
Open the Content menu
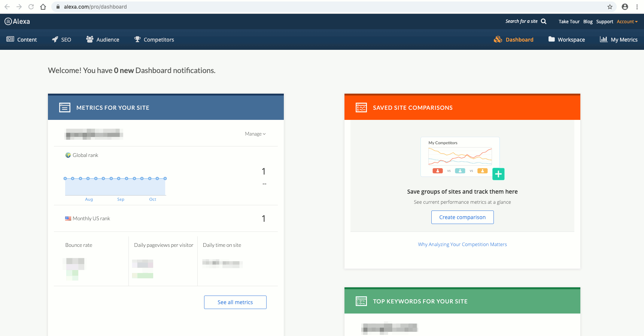pos(22,40)
